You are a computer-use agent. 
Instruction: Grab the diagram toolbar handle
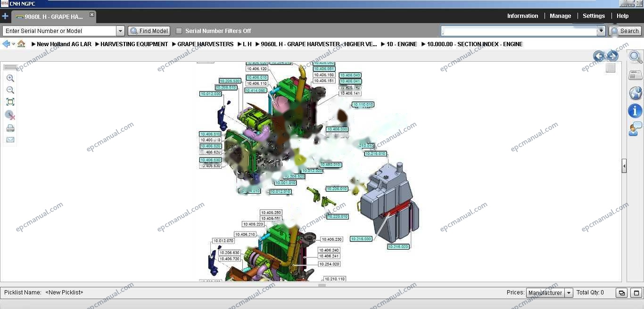click(x=10, y=67)
